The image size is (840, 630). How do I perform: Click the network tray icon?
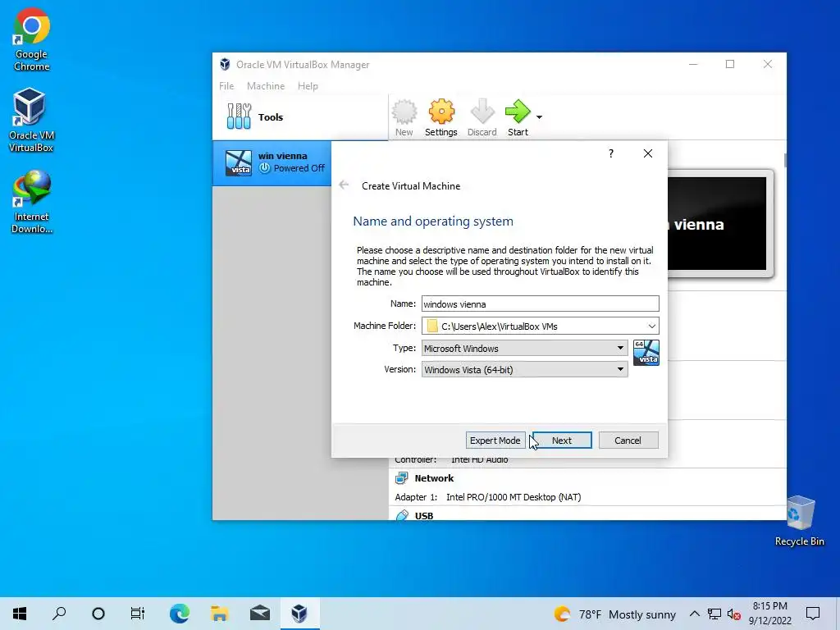[x=714, y=614]
